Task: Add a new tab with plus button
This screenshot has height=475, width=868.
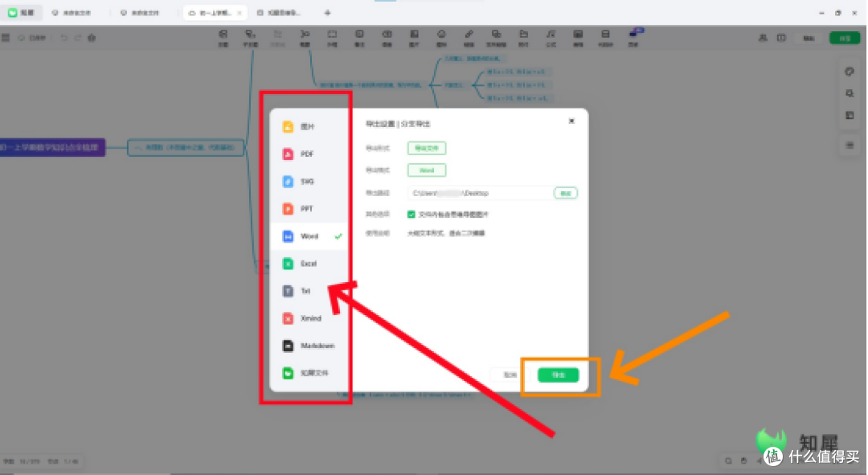Action: [327, 13]
